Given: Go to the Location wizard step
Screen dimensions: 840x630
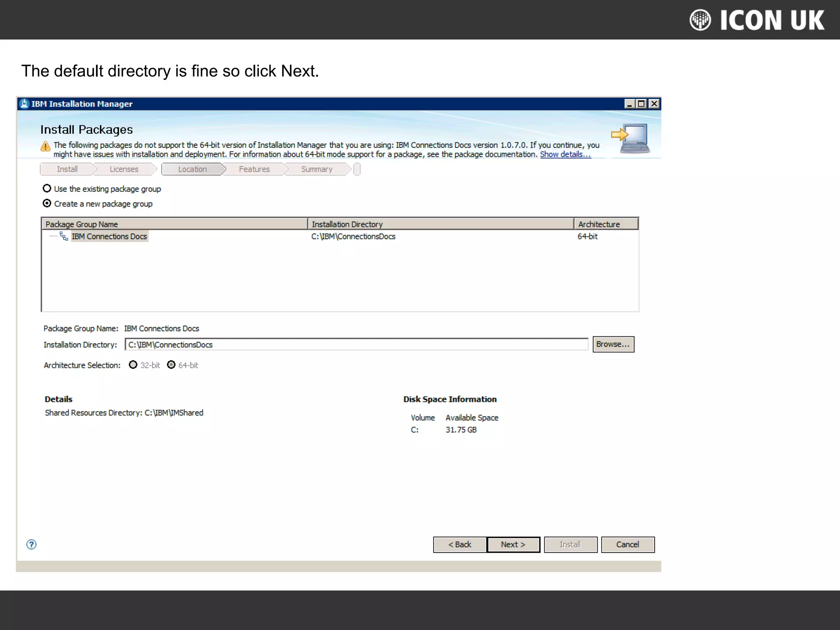Looking at the screenshot, I should [192, 169].
